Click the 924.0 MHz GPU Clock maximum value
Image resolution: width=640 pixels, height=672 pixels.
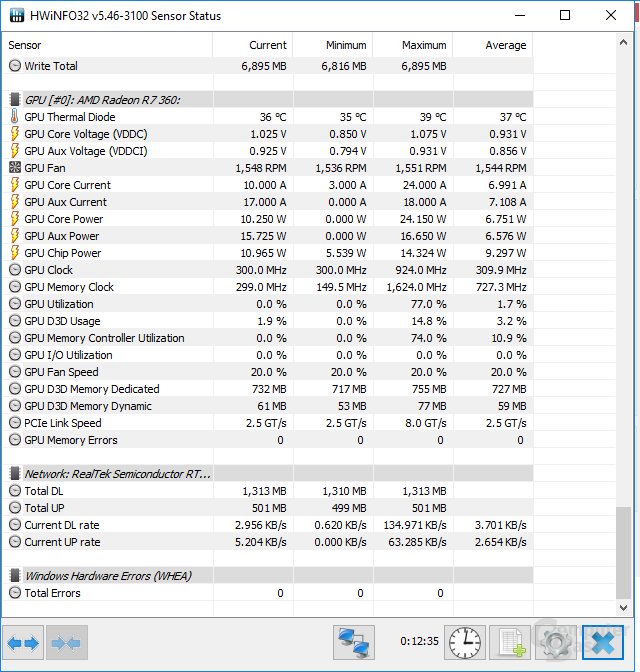421,270
